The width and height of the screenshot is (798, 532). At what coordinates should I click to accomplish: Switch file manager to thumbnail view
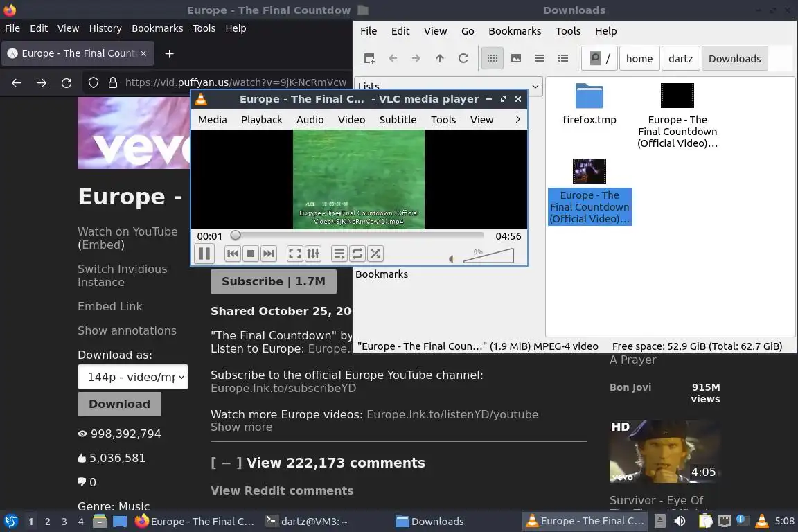point(516,59)
